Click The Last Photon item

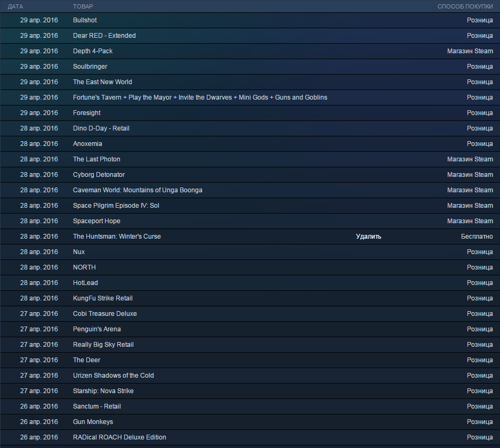tap(96, 159)
